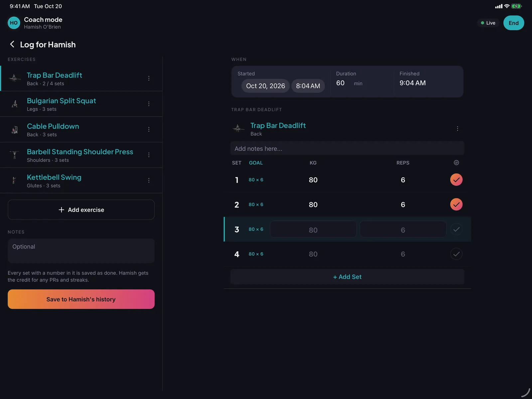This screenshot has height=399, width=532.
Task: Click the Bulgarian Split Squat exercise thumbnail
Action: point(14,104)
